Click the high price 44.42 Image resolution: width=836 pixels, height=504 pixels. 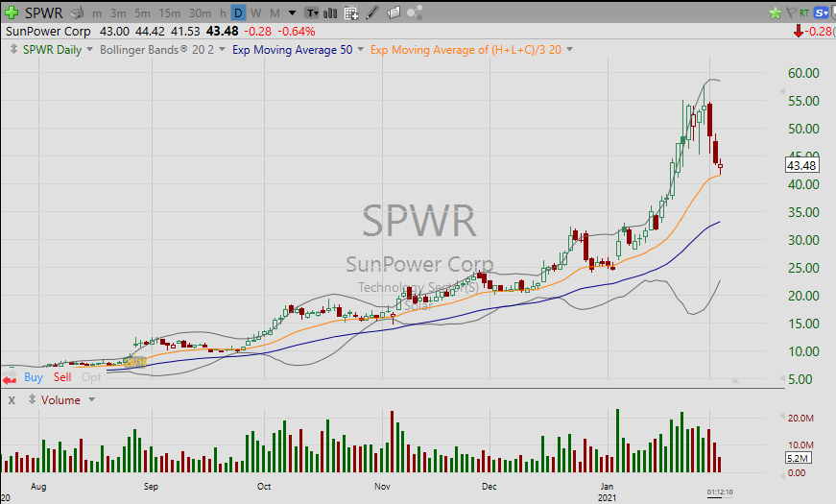[x=150, y=32]
